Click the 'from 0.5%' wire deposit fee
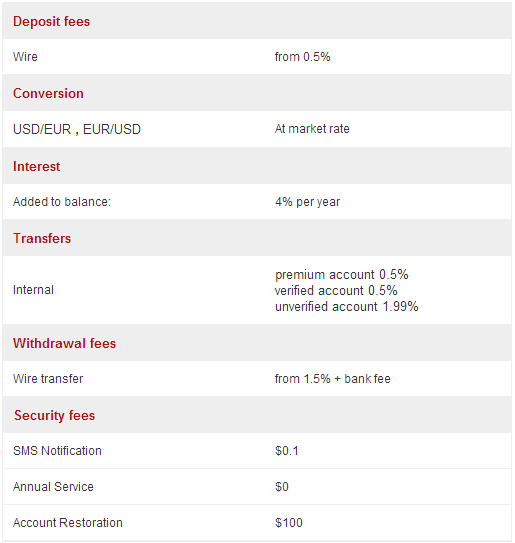515x543 pixels. tap(302, 56)
